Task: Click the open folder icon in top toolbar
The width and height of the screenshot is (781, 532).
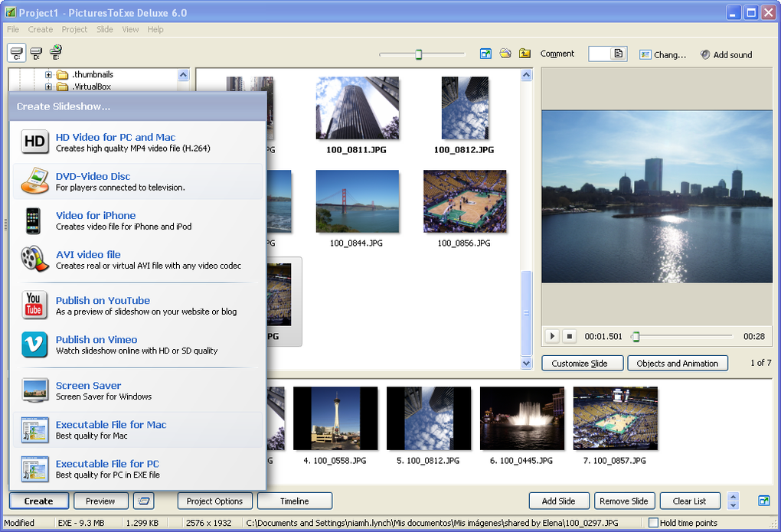Action: [x=505, y=54]
